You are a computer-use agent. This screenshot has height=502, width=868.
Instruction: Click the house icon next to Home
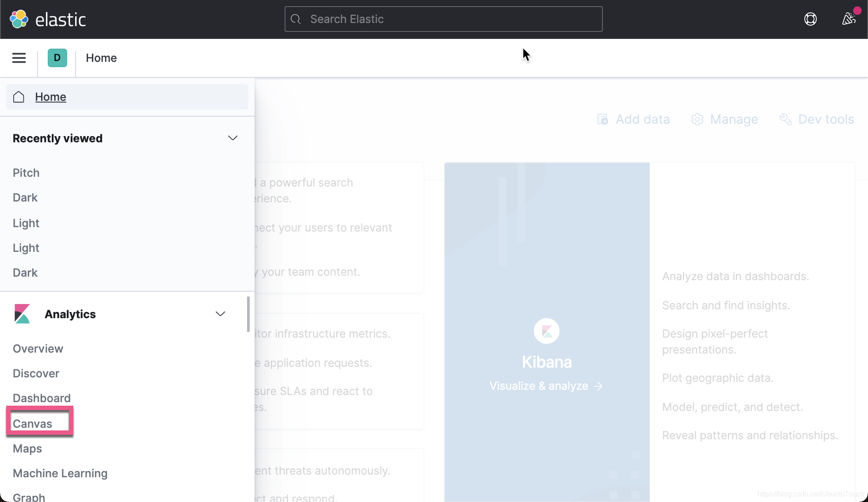(19, 97)
